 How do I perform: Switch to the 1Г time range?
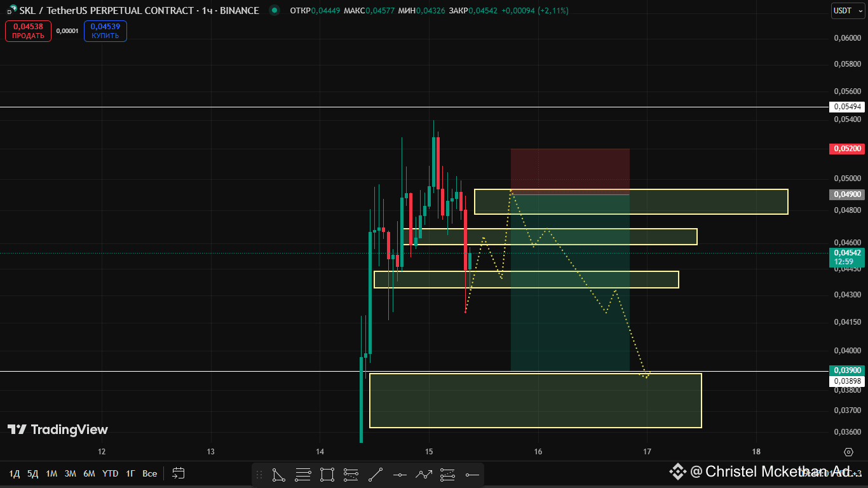[130, 473]
